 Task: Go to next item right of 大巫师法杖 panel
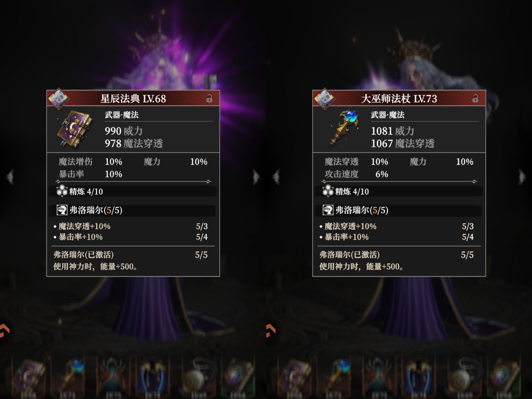tap(522, 177)
